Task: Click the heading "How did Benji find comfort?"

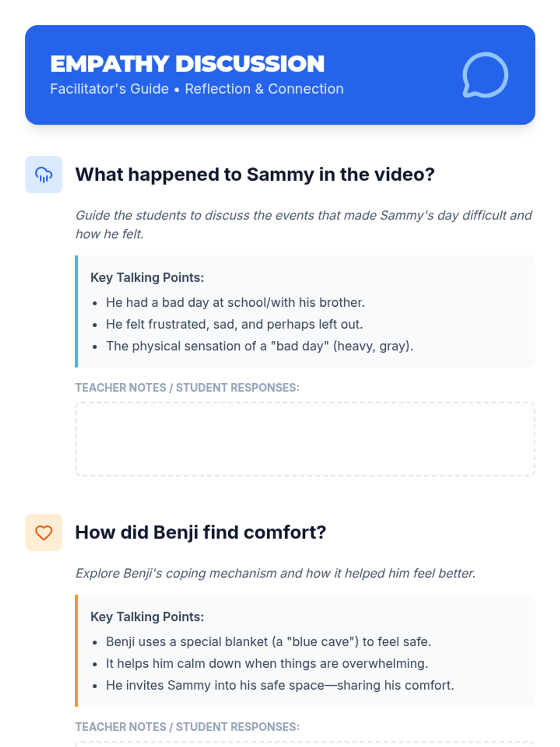Action: [x=201, y=533]
